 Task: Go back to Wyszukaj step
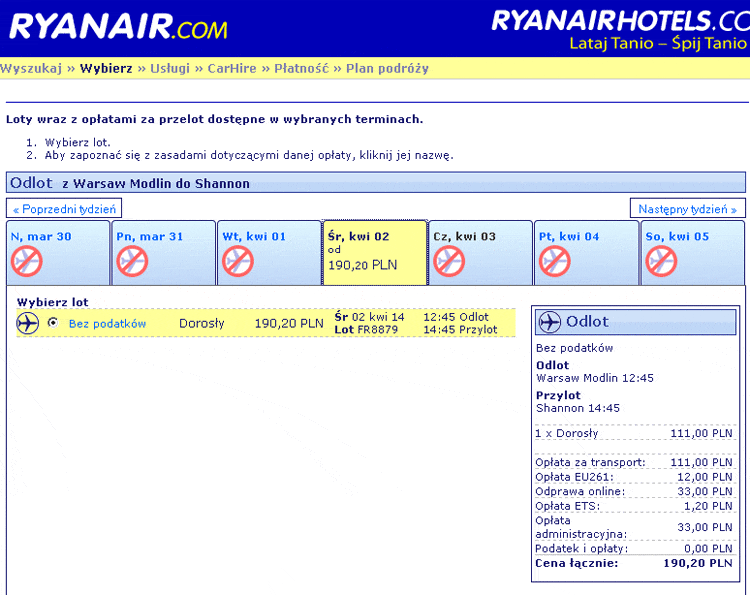point(31,68)
